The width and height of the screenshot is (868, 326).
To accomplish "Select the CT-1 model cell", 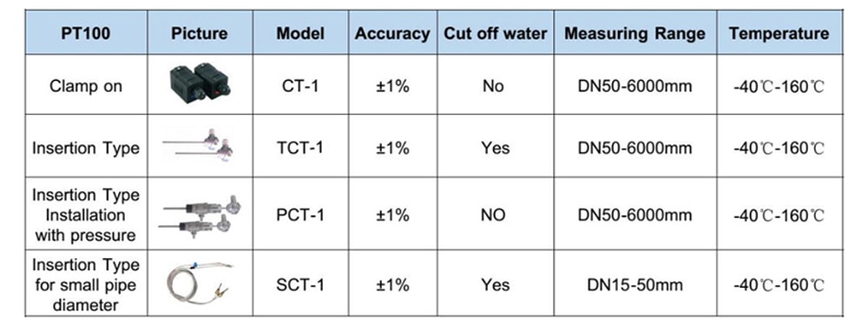I will 300,86.
